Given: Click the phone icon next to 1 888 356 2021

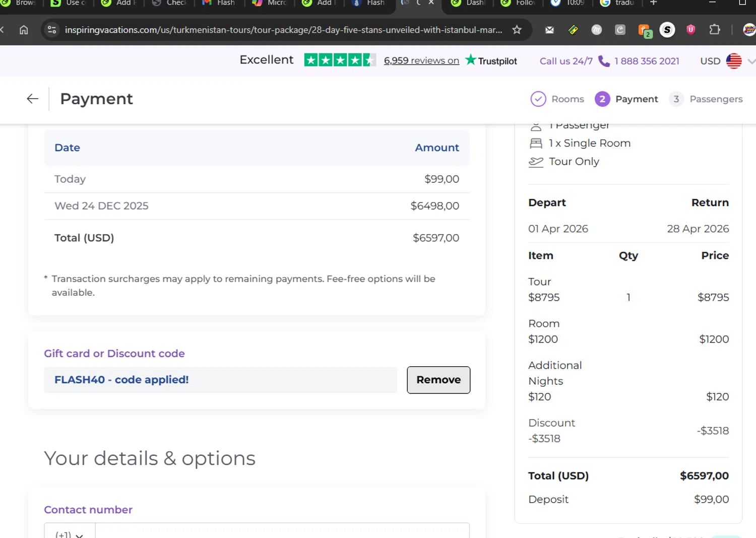Looking at the screenshot, I should pos(604,61).
